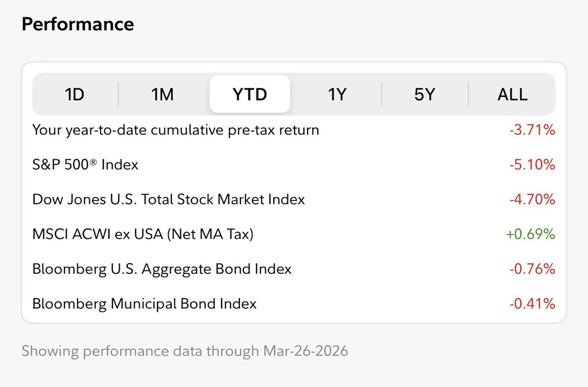Click the -0.41% municipal bond value
Viewport: 588px width, 387px height.
[533, 304]
